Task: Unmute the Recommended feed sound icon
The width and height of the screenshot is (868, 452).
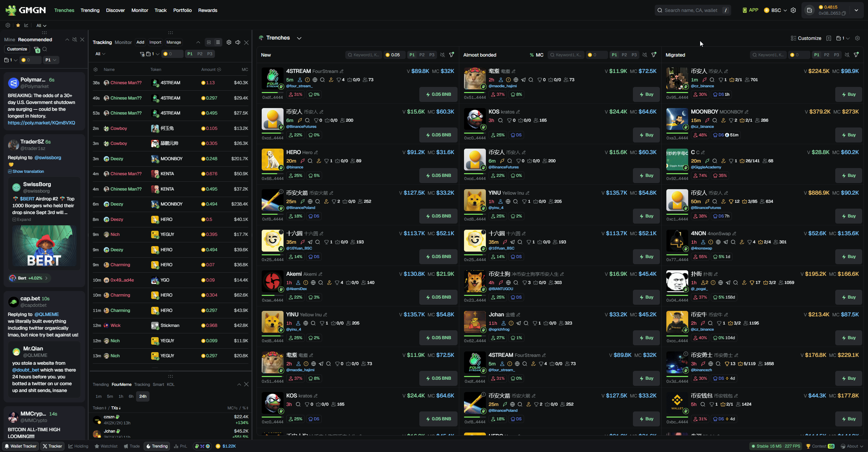Action: tap(75, 40)
